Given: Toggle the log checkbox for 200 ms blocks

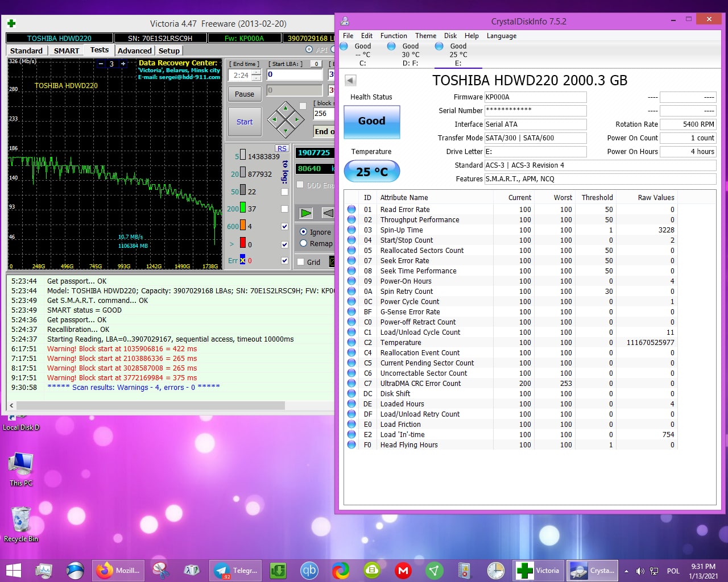Looking at the screenshot, I should click(x=284, y=209).
